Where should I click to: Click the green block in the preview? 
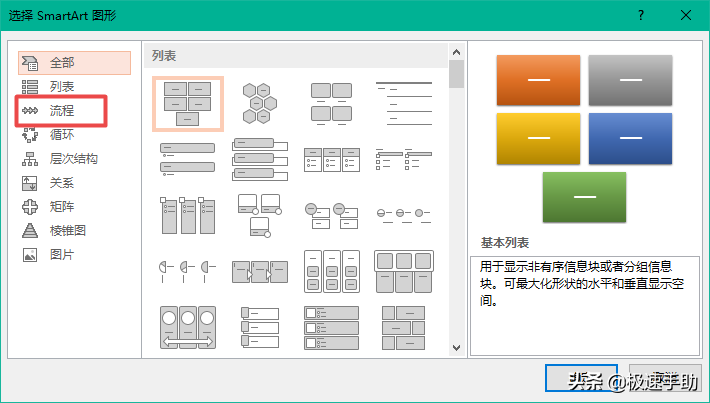(x=584, y=197)
